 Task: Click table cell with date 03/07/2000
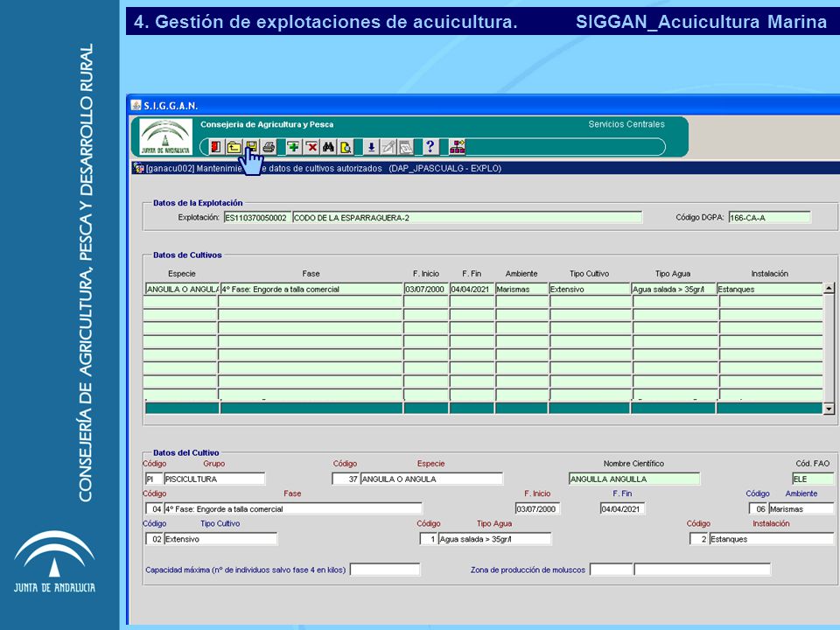(426, 289)
